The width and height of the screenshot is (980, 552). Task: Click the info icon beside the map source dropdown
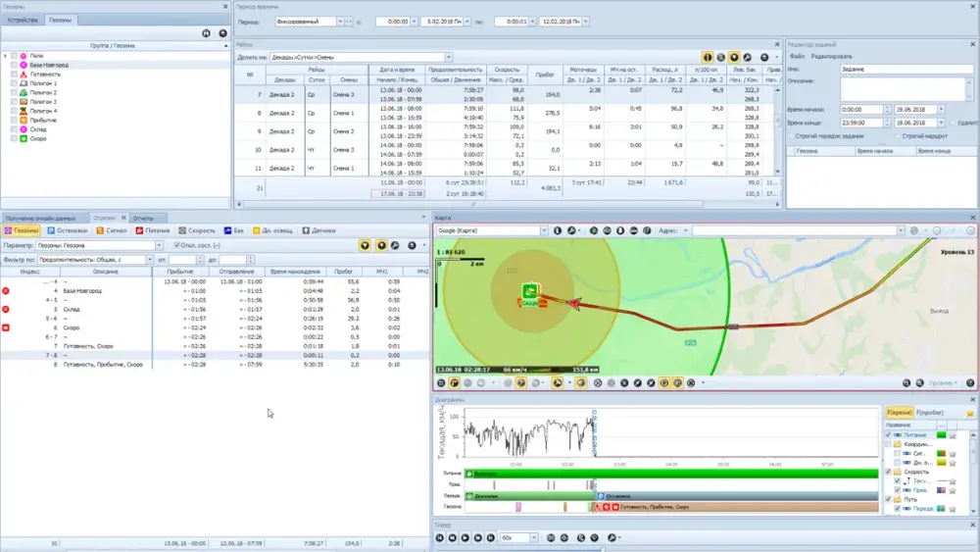tap(558, 230)
